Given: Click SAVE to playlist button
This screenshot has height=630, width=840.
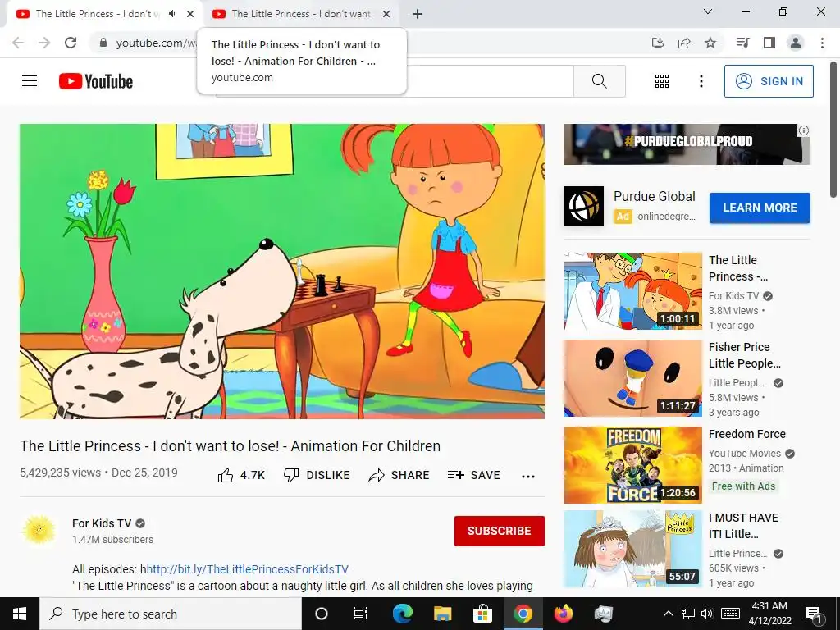Looking at the screenshot, I should [473, 475].
